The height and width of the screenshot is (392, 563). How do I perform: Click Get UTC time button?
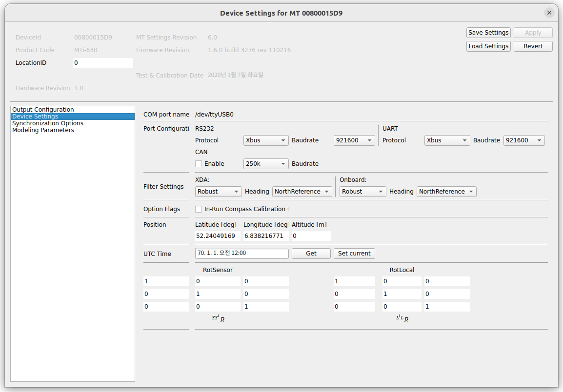click(311, 254)
